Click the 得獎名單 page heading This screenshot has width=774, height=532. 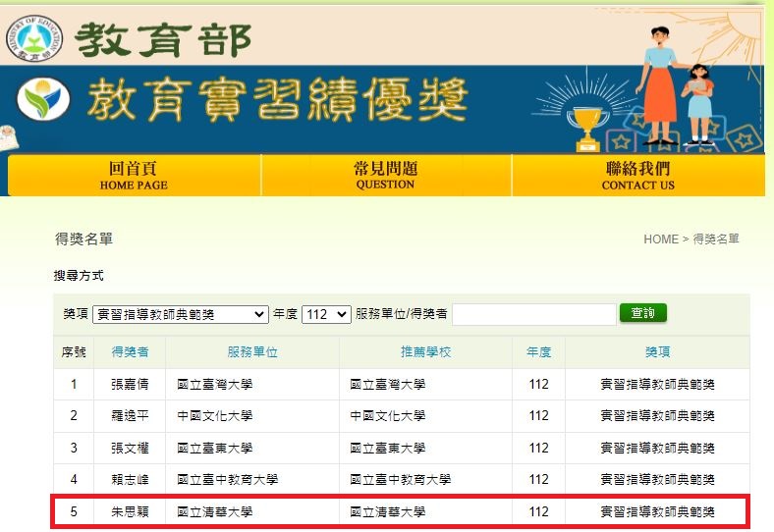click(x=83, y=239)
